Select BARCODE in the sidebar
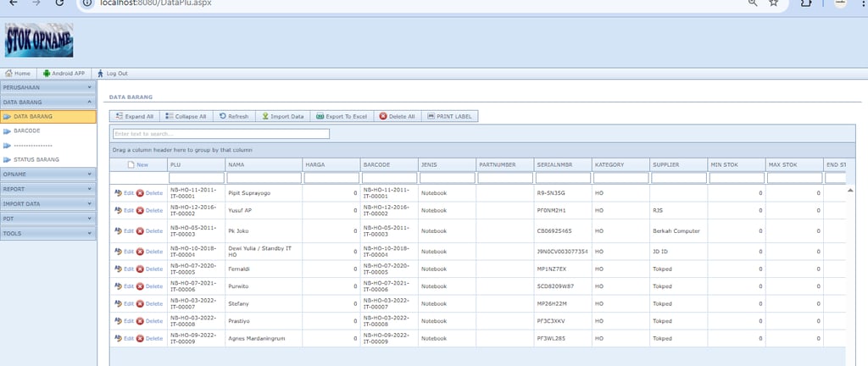 [27, 130]
